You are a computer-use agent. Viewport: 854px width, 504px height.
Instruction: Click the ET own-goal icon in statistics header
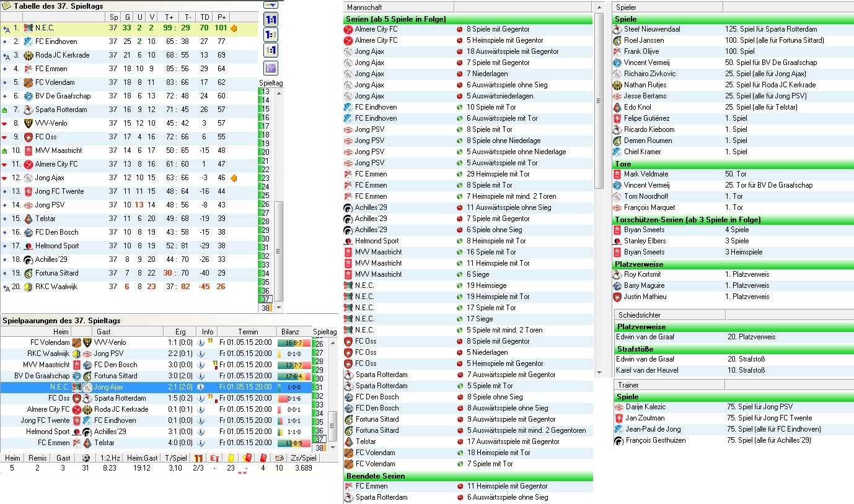click(214, 458)
